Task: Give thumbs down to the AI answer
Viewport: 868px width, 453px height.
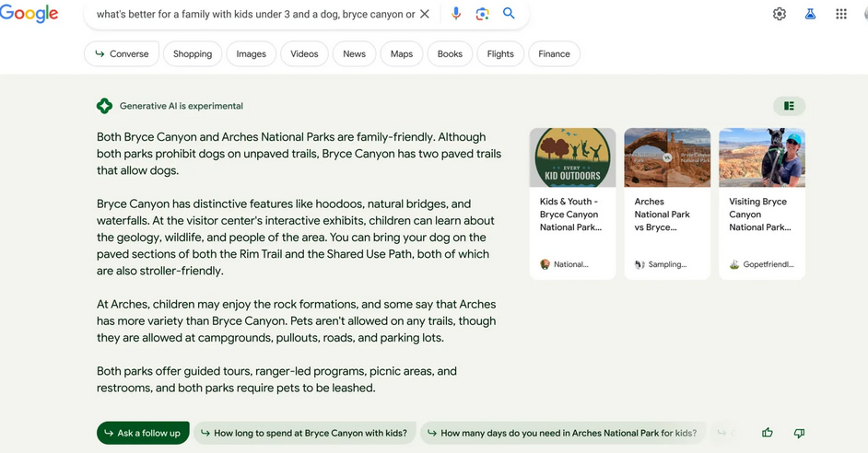Action: pos(799,433)
